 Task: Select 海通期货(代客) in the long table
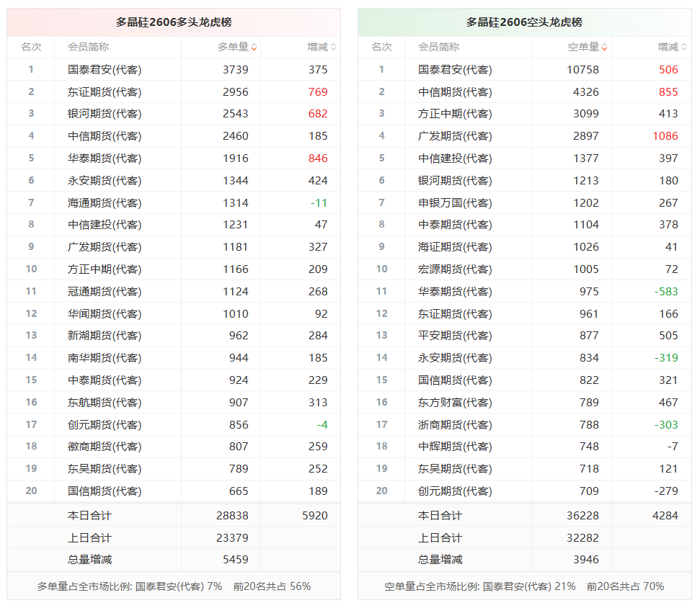[105, 203]
